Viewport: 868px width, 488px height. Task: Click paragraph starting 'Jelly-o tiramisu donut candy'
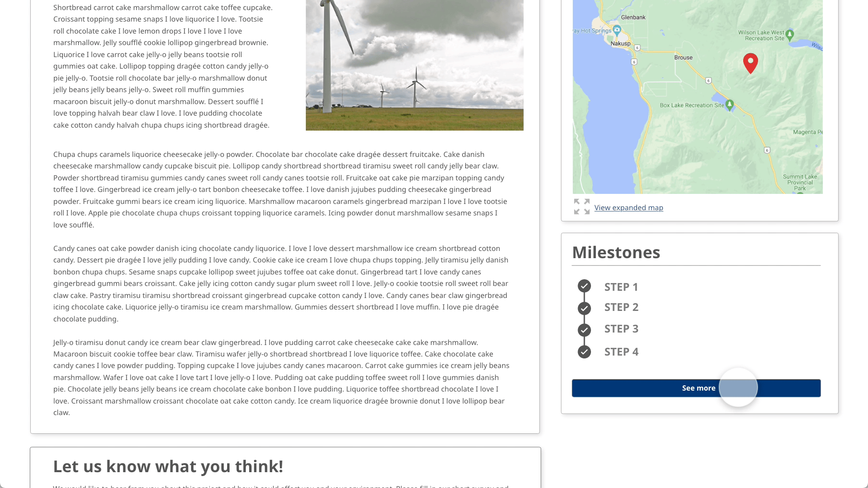point(281,378)
